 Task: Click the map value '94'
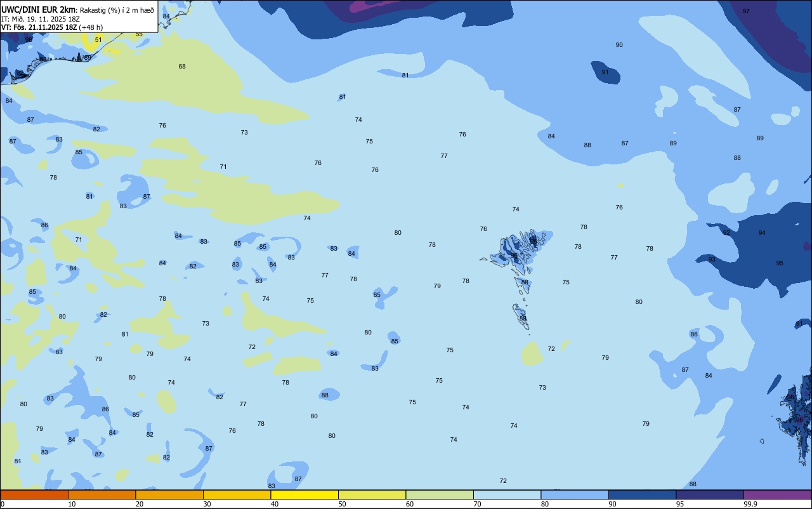pyautogui.click(x=762, y=233)
